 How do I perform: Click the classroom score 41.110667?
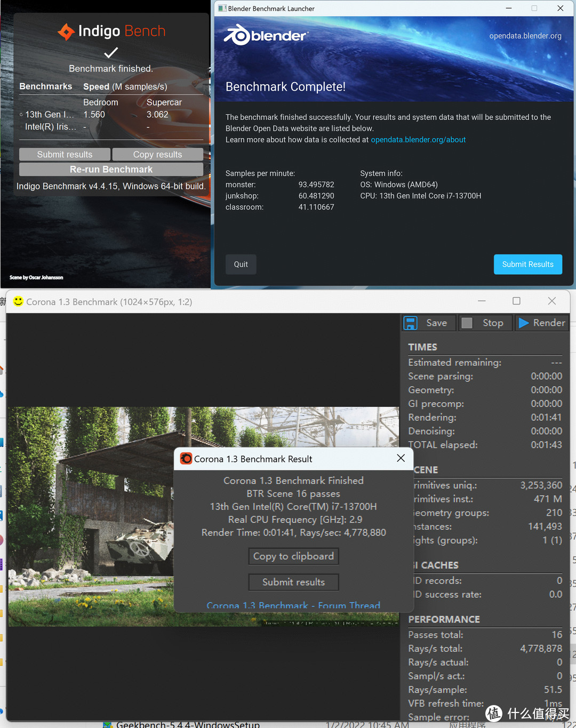[x=316, y=207]
